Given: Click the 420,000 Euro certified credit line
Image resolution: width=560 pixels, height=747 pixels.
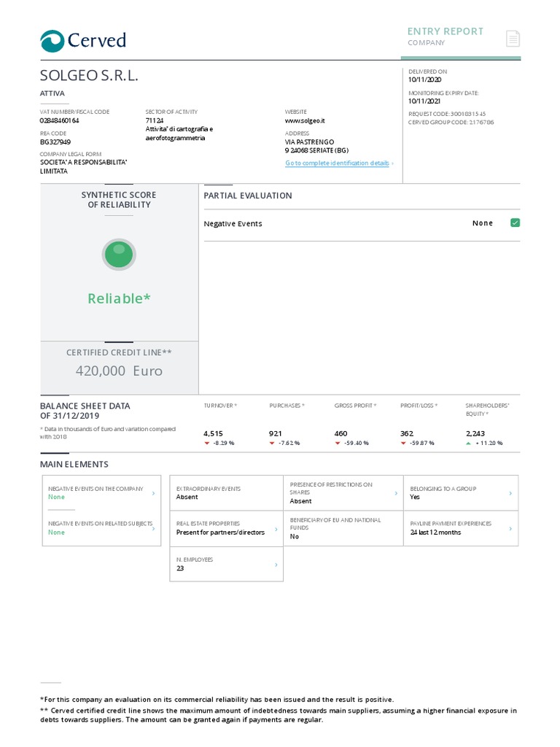Looking at the screenshot, I should click(119, 371).
